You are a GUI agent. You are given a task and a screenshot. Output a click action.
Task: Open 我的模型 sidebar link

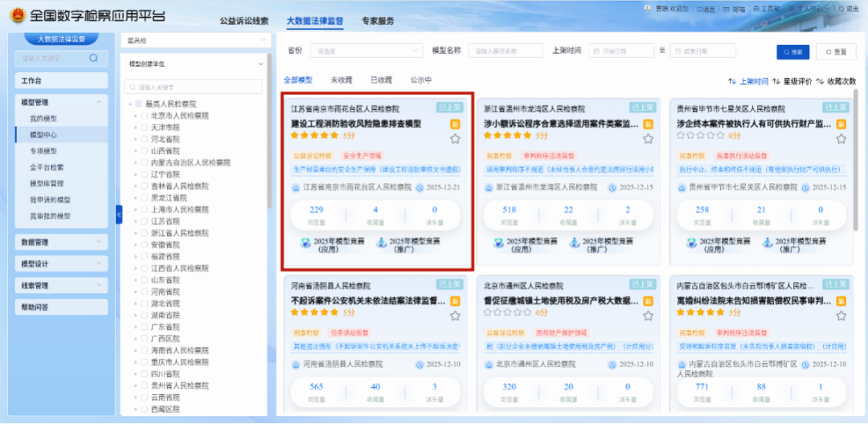43,118
